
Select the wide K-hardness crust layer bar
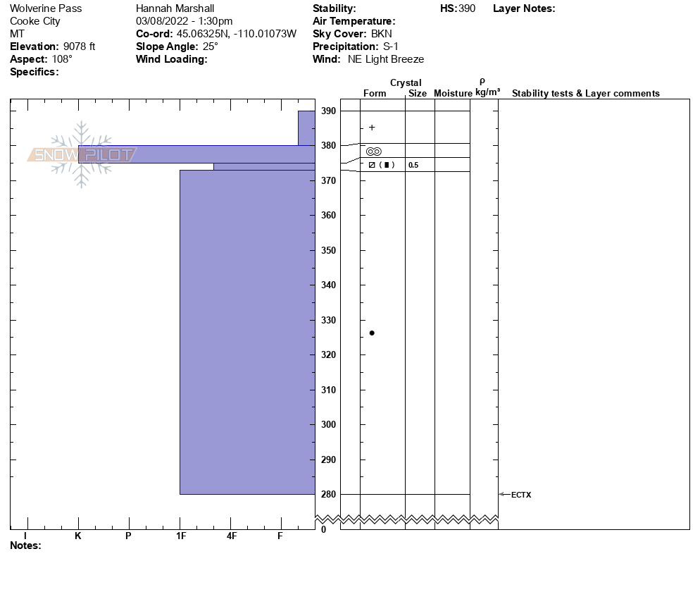197,154
